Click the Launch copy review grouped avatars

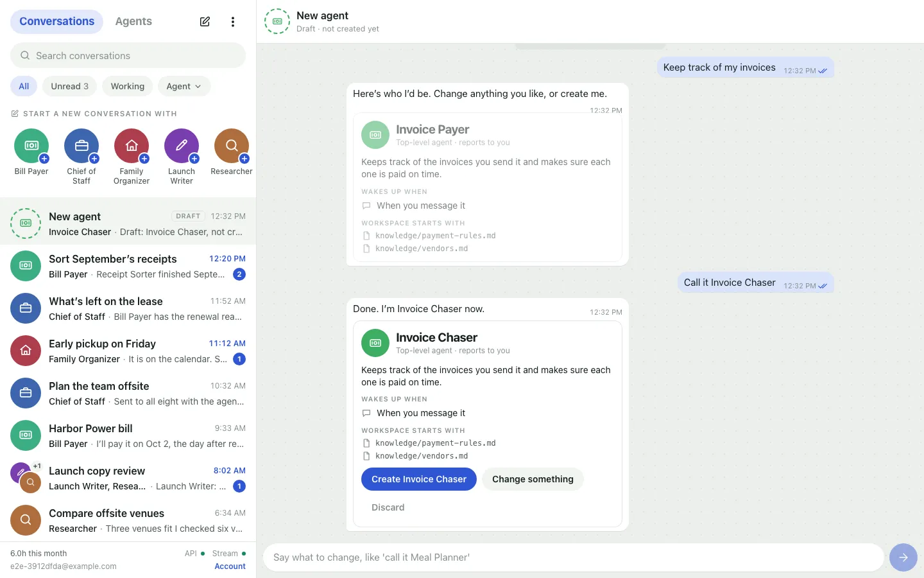point(26,478)
